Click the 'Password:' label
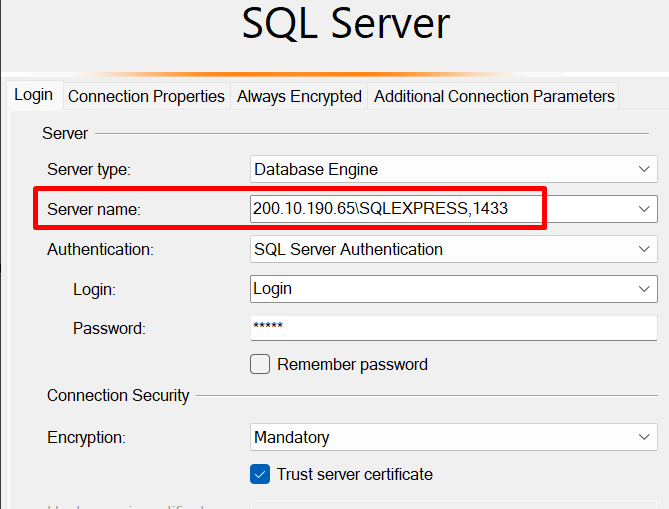Screen dimensions: 669x509 coord(109,327)
